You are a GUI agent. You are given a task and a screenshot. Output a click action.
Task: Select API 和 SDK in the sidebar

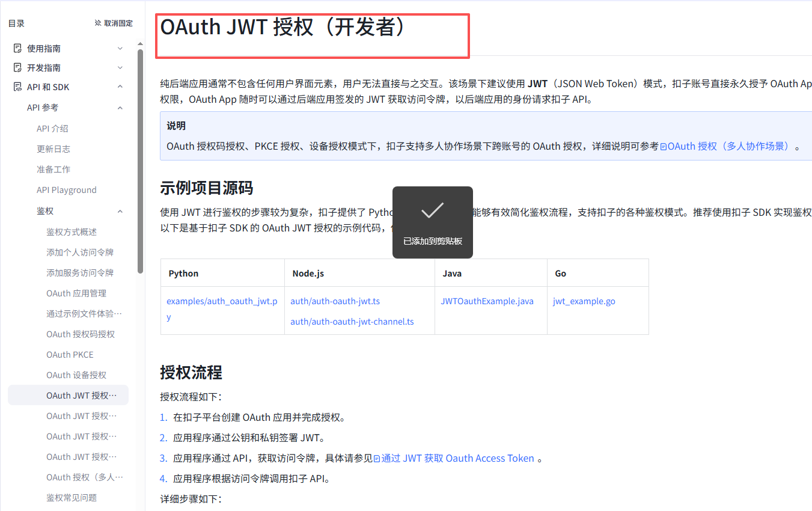pos(48,87)
